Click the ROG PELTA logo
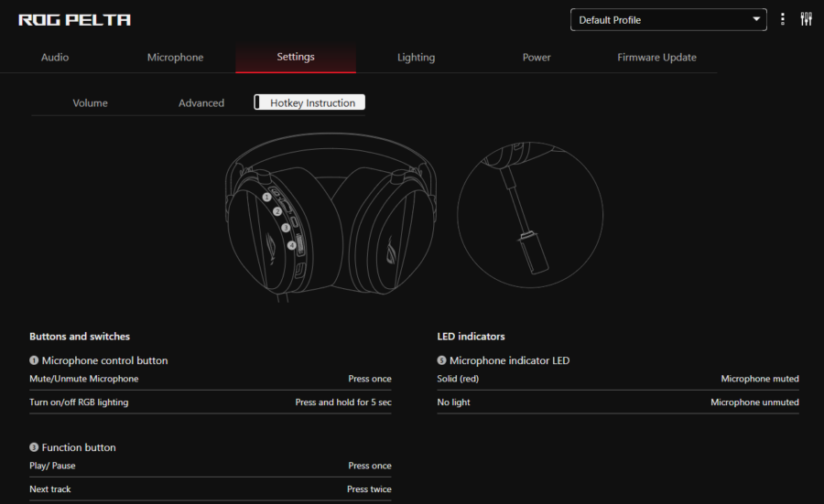Screen dimensions: 824x504 click(75, 20)
